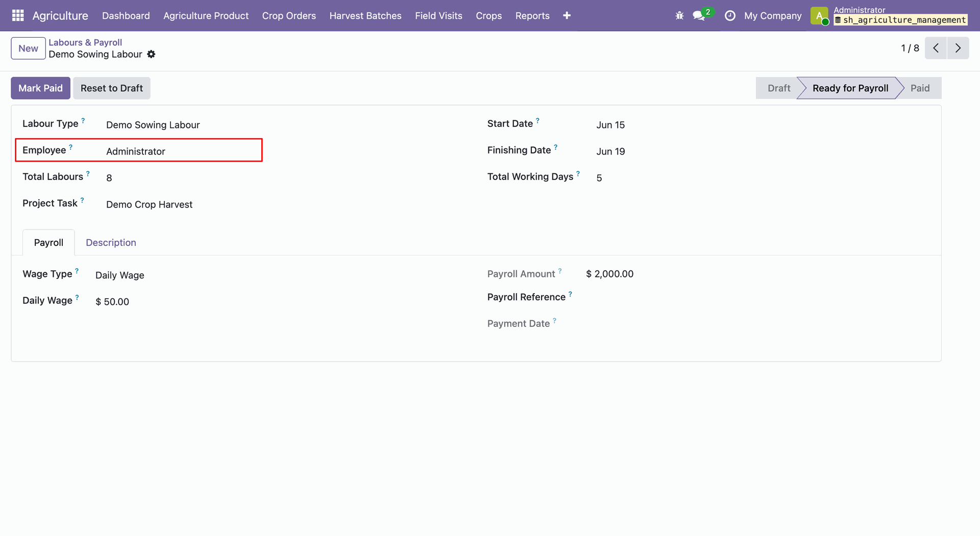This screenshot has width=980, height=536.
Task: Click the Mark Paid button
Action: pos(40,88)
